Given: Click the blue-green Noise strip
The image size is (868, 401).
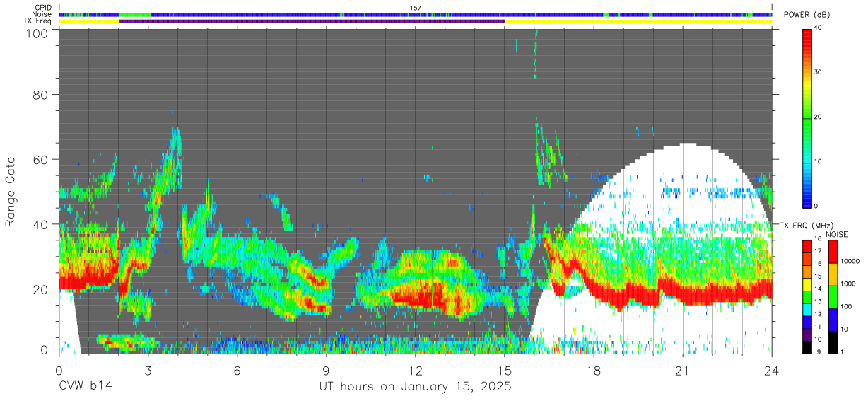Looking at the screenshot, I should 416,14.
